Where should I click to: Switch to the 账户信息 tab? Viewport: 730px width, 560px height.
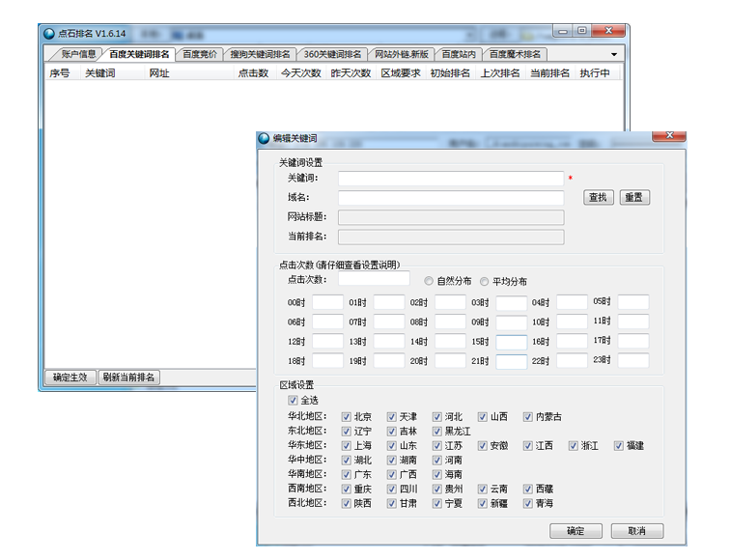[78, 54]
